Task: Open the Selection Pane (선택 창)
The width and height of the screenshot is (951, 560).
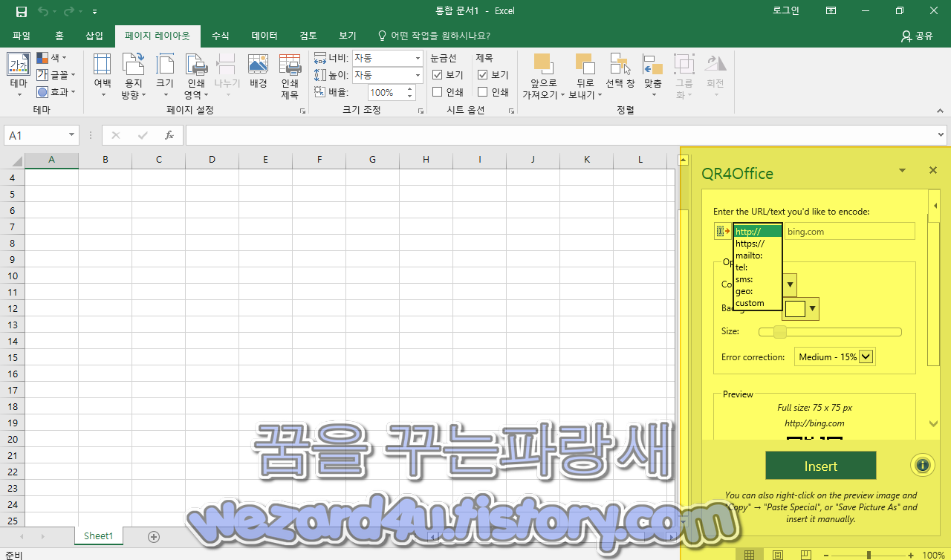Action: [x=620, y=71]
